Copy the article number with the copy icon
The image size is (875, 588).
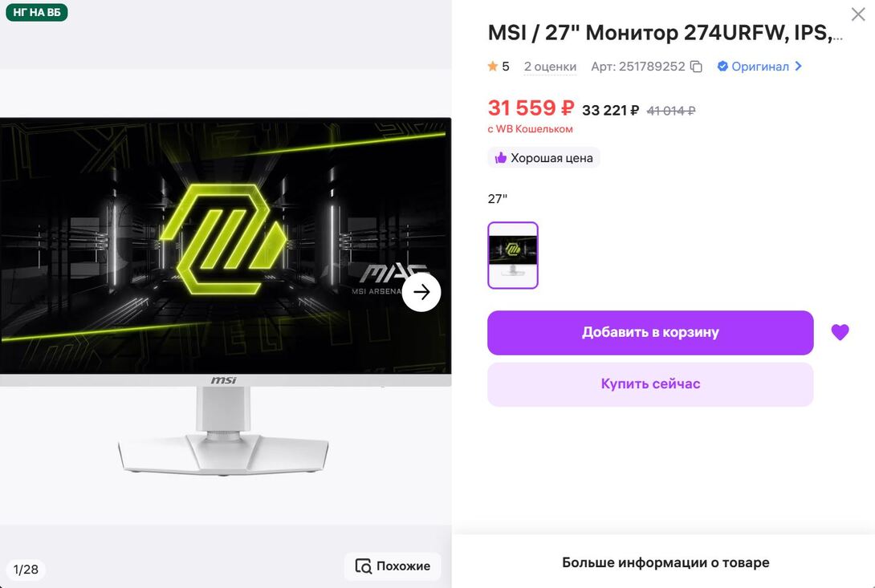coord(696,67)
